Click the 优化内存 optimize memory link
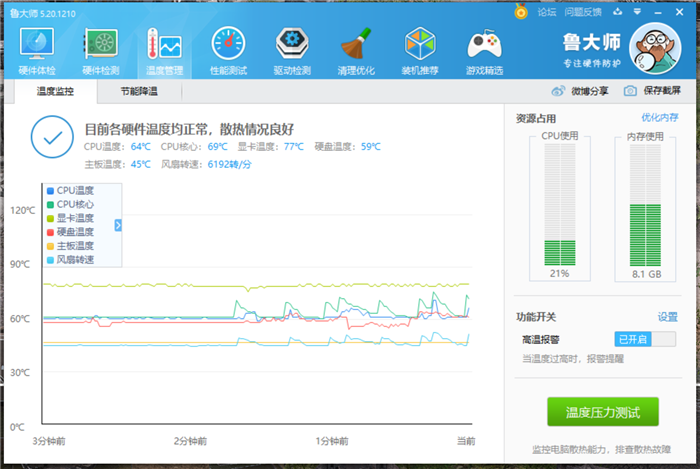Screen dimensions: 700x469 coord(660,118)
